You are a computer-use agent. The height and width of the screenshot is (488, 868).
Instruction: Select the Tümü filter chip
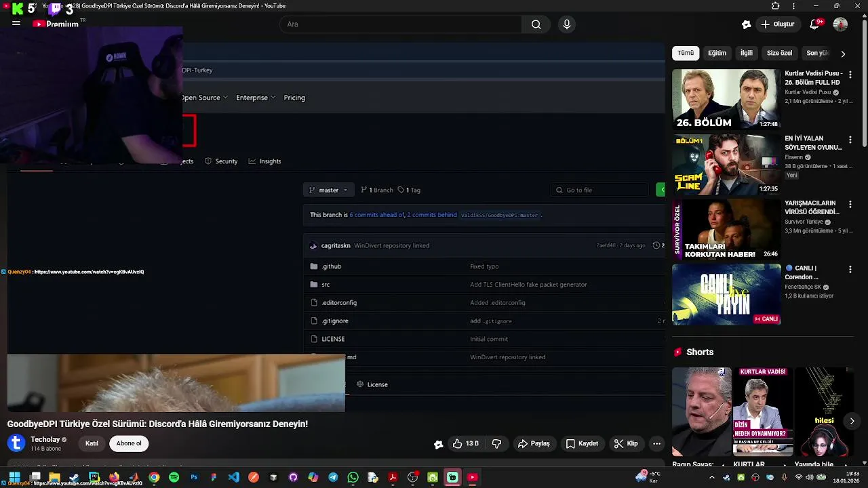click(686, 53)
